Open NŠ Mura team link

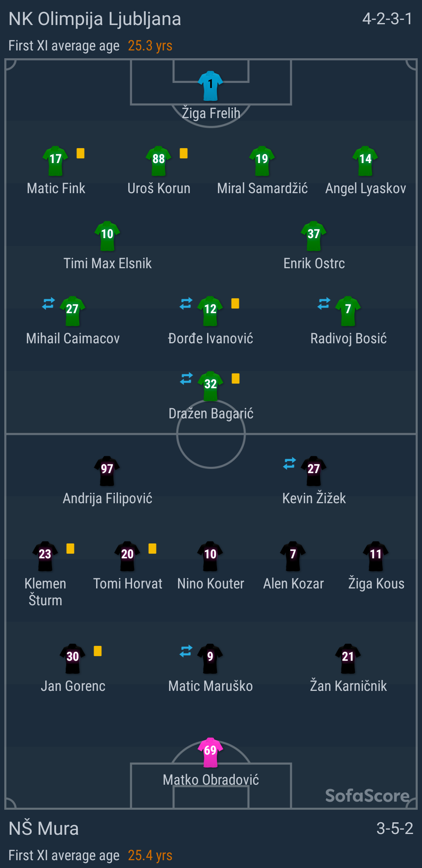44,828
